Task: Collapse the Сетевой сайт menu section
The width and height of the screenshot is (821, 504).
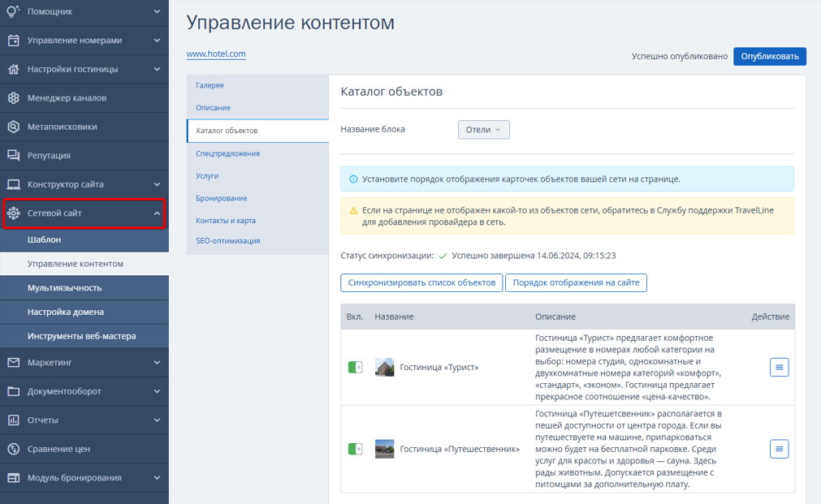Action: click(x=157, y=213)
